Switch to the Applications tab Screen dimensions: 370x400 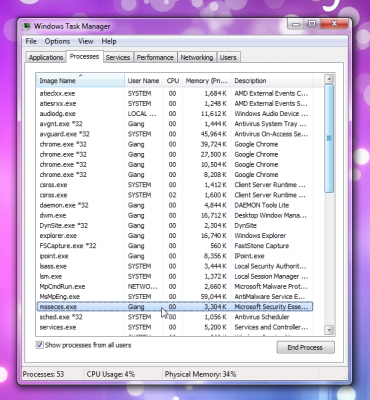(46, 57)
